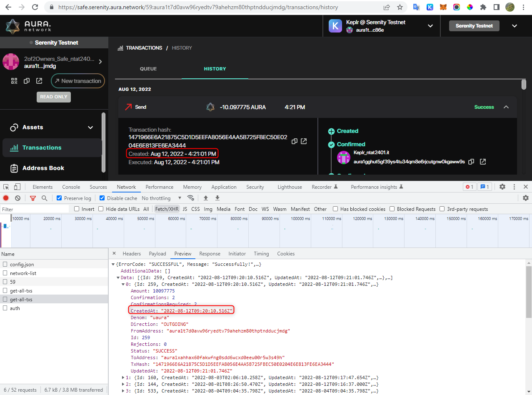Click the New transaction button
The image size is (532, 395).
point(78,81)
